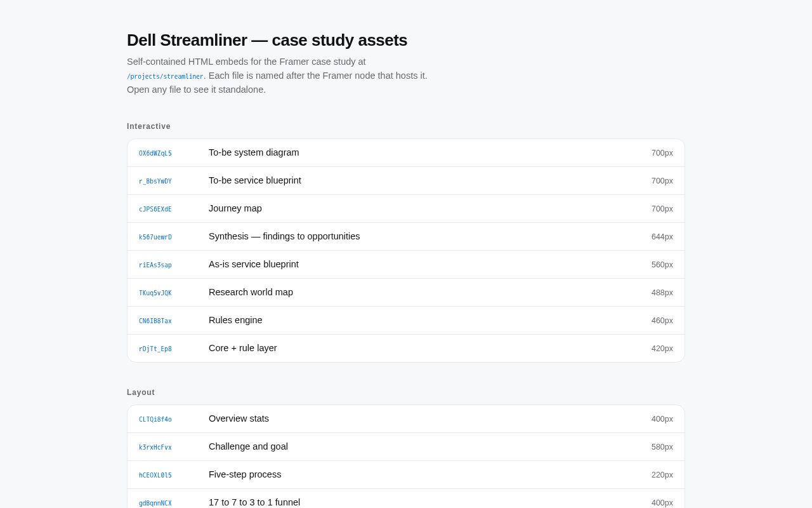
Task: Open the OX6dWZqL5 file link
Action: (x=155, y=153)
